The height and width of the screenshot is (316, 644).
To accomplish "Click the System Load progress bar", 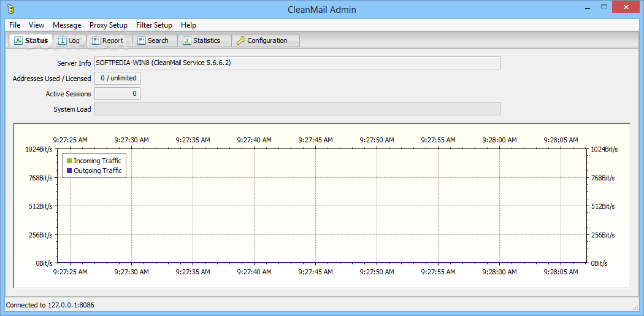I will [297, 109].
